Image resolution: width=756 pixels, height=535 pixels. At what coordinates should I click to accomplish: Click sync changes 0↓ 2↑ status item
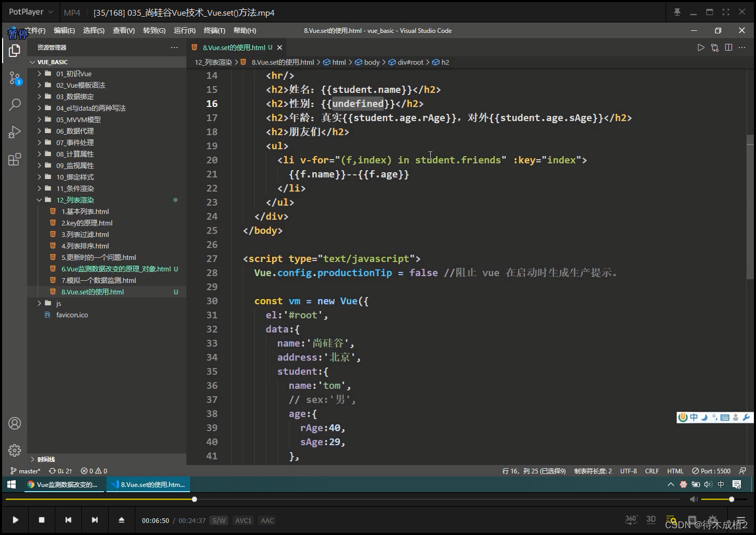pyautogui.click(x=61, y=471)
